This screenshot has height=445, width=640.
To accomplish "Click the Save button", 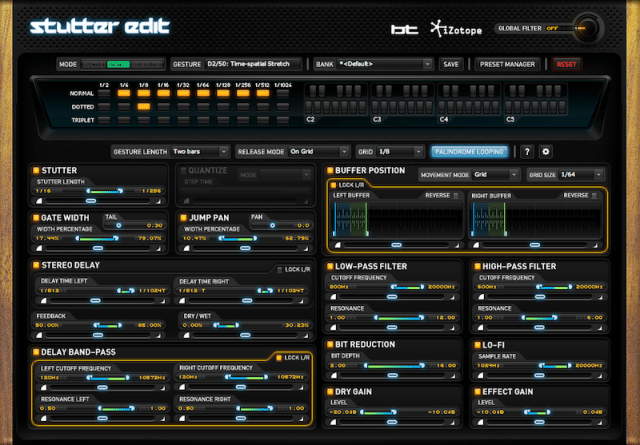I will pyautogui.click(x=451, y=64).
